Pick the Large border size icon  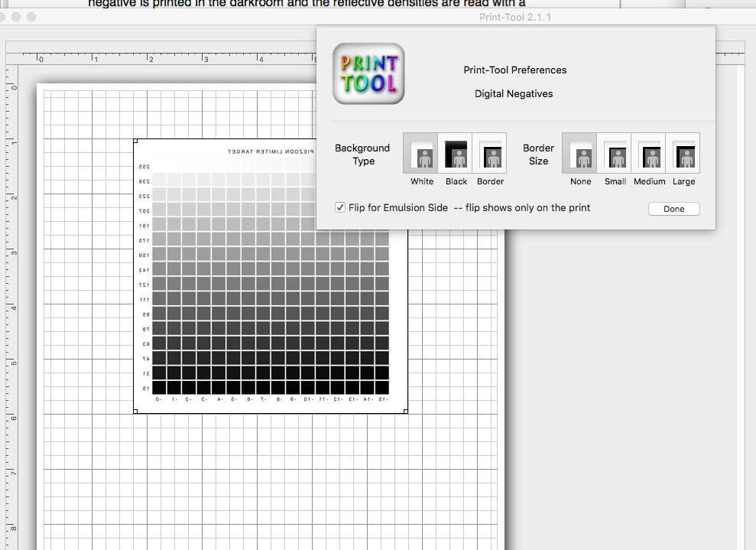pos(683,153)
